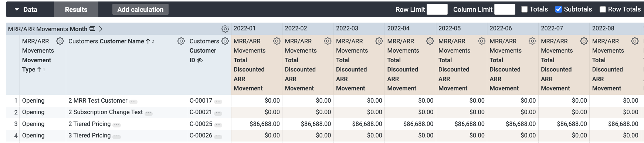
Task: Open gear menu for MRR/ARR Movements Month pivot
Action: 225,29
